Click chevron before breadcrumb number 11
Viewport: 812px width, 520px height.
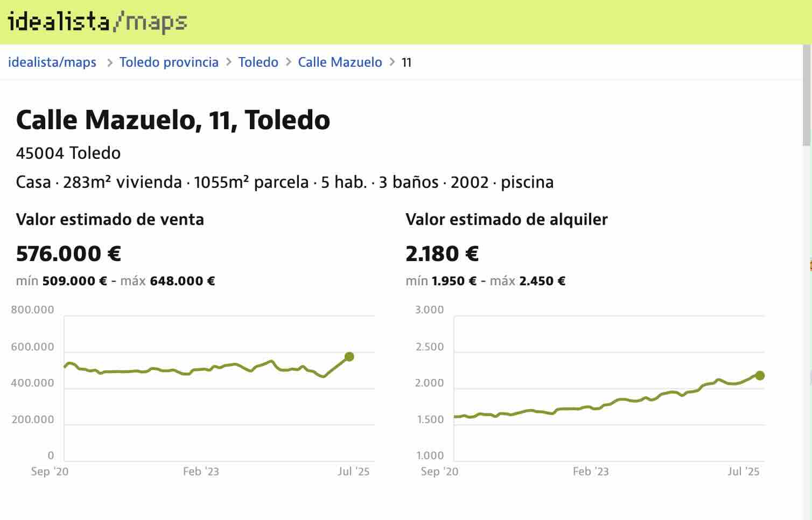392,62
